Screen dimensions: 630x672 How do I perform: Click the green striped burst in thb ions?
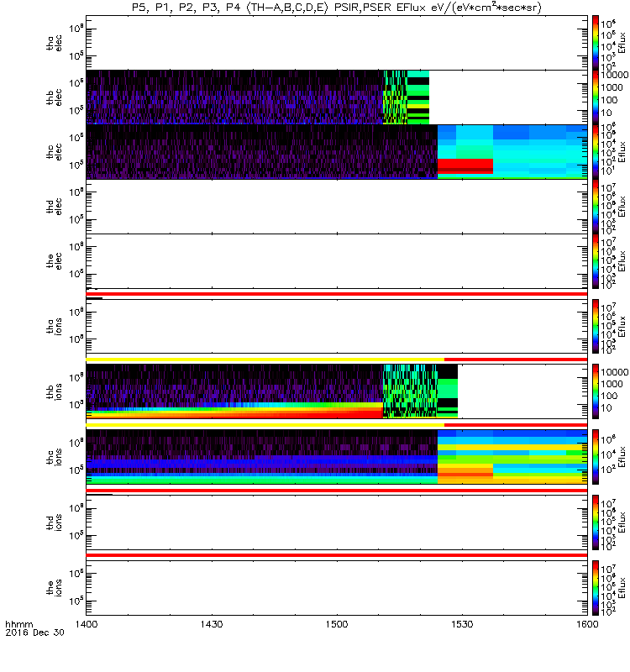pos(410,391)
